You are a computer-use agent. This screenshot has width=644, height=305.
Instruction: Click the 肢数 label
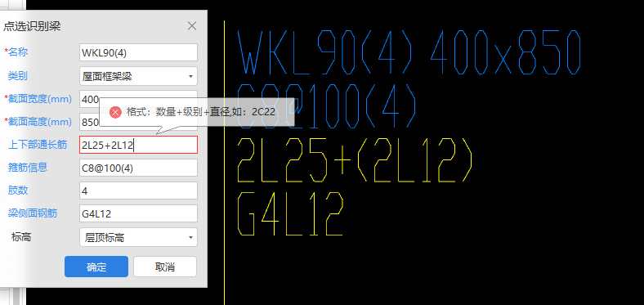[x=18, y=191]
